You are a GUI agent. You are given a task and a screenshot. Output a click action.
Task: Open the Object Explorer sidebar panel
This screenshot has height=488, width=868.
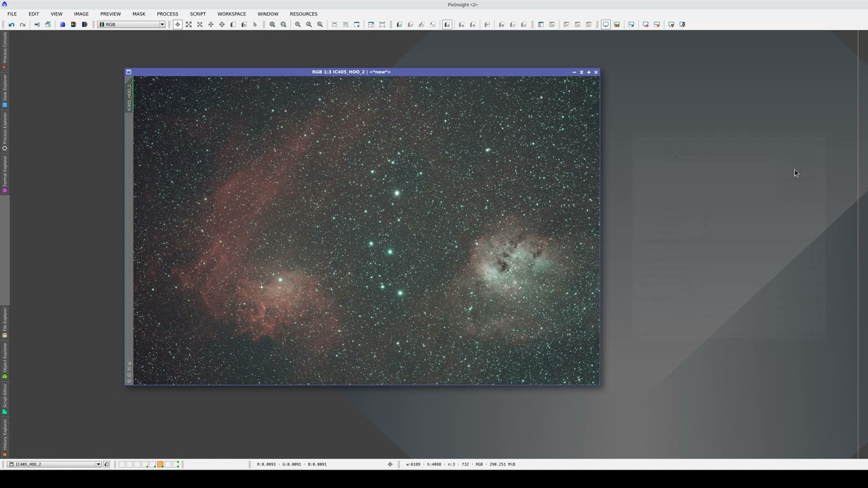(x=5, y=361)
